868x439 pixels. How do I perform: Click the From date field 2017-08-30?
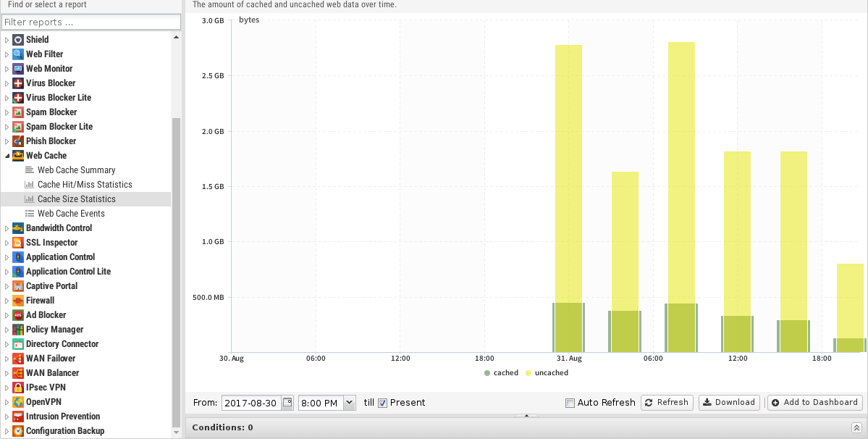pyautogui.click(x=251, y=403)
